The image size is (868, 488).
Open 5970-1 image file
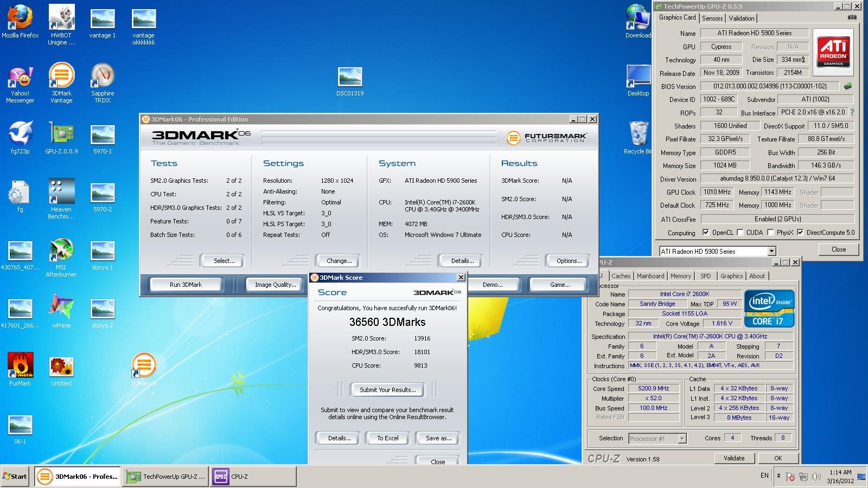[x=103, y=138]
